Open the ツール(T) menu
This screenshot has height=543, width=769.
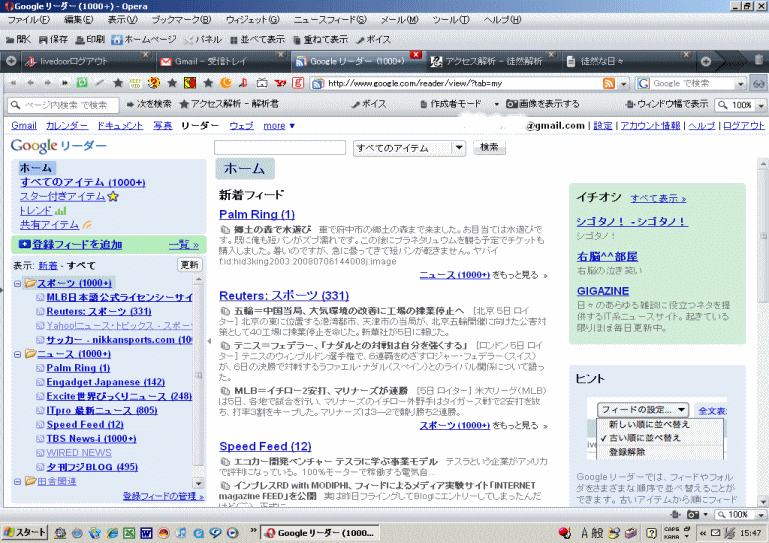pyautogui.click(x=450, y=20)
